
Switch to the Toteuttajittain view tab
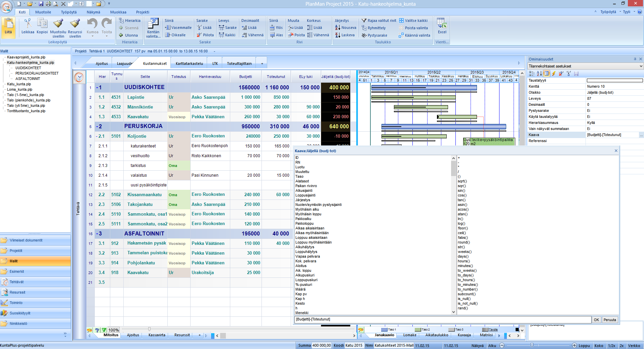(x=239, y=63)
